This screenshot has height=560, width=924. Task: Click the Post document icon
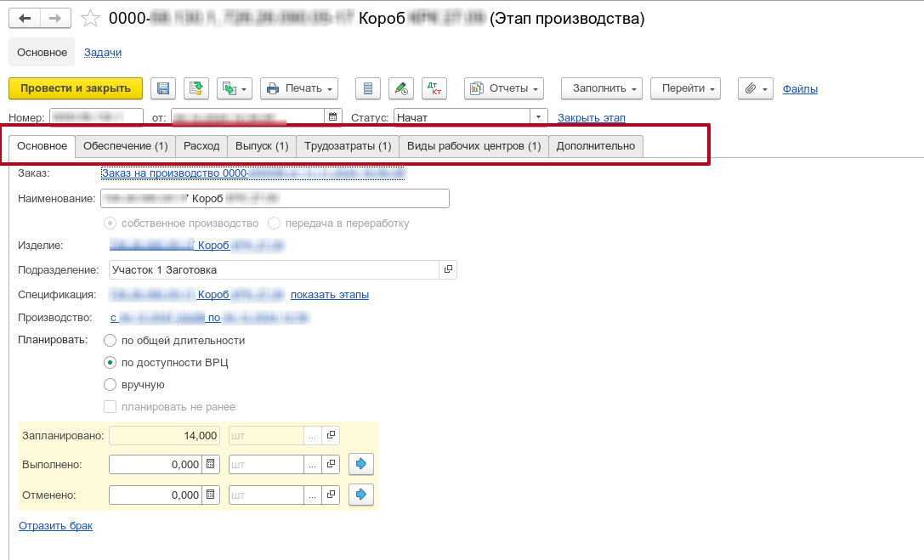(x=196, y=88)
